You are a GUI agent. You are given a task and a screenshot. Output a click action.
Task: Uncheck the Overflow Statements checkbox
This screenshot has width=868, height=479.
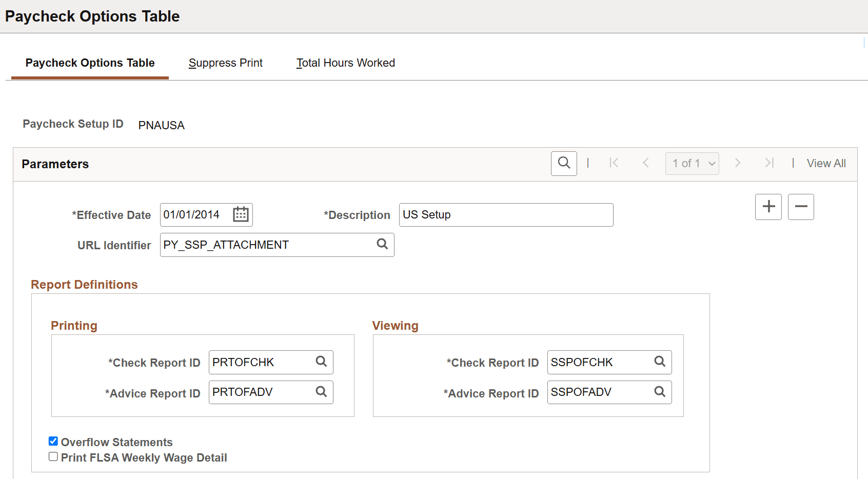tap(53, 441)
